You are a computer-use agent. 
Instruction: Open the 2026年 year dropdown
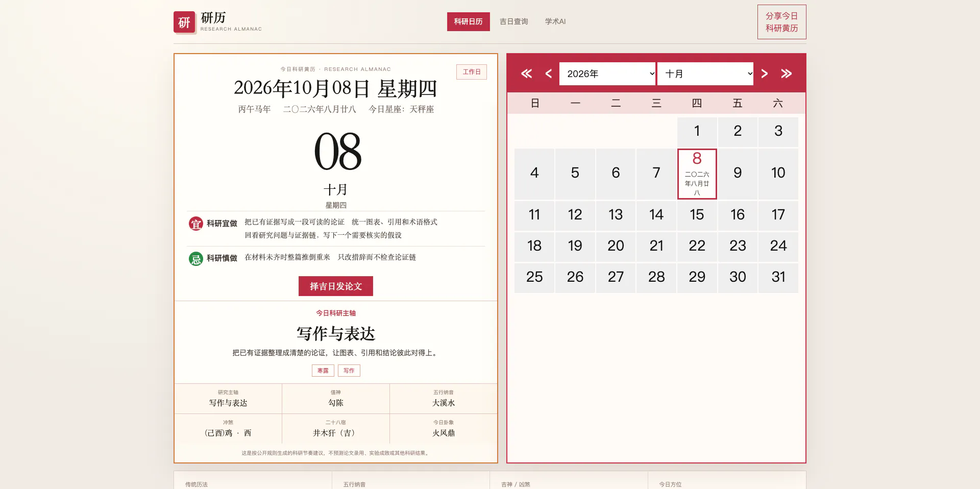pyautogui.click(x=607, y=74)
